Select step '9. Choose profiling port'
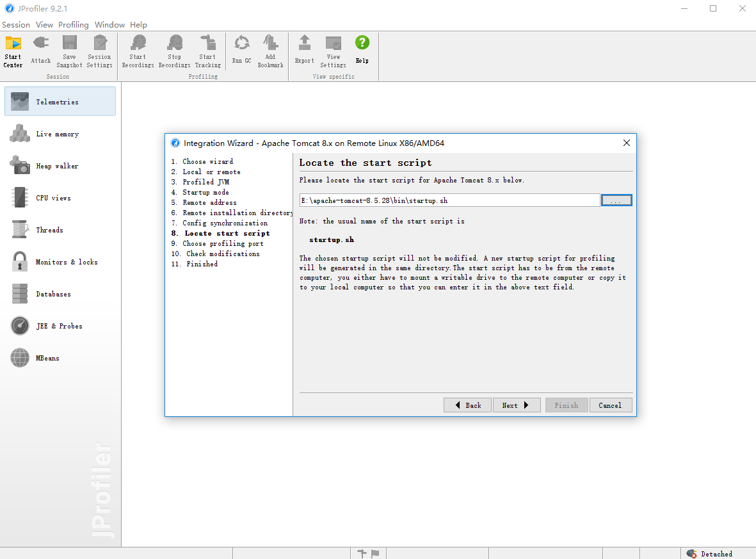 (x=218, y=243)
